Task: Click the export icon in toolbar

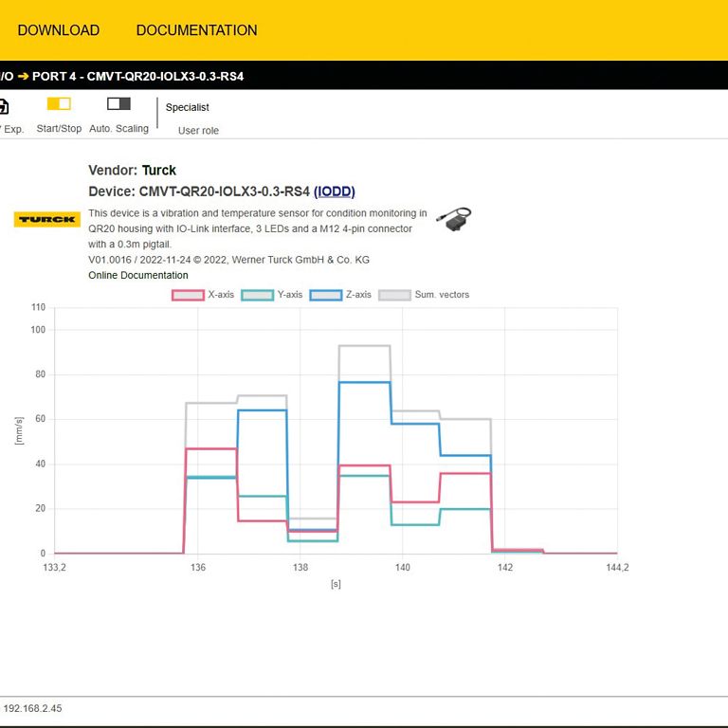Action: [4, 106]
